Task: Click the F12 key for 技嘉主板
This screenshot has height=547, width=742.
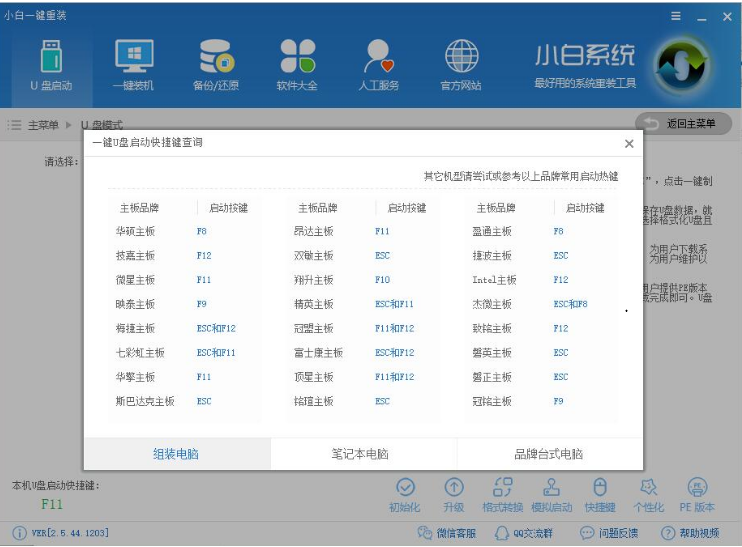Action: (204, 256)
